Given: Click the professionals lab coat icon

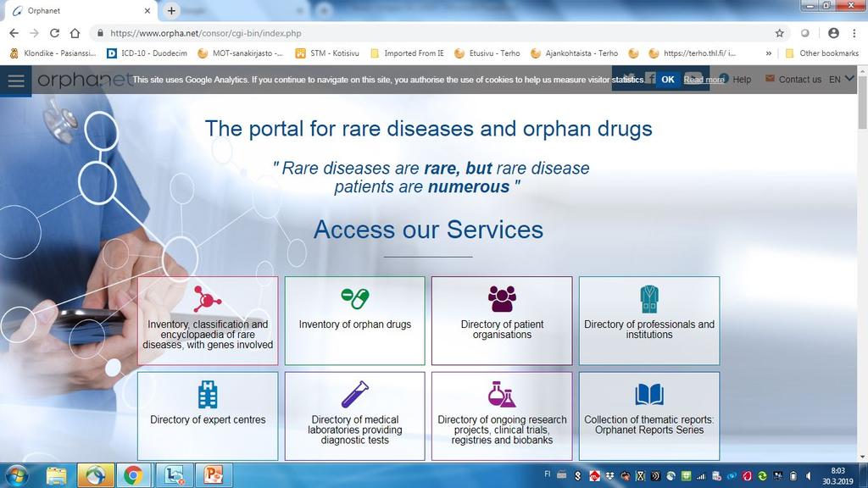Looking at the screenshot, I should [649, 299].
